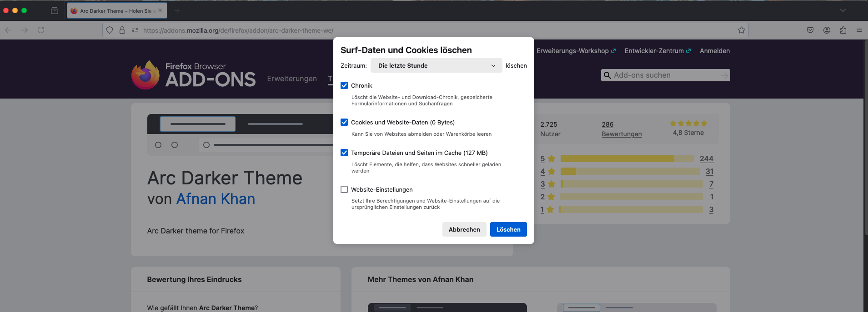Open the Firefox View icon
The width and height of the screenshot is (868, 312).
pyautogui.click(x=55, y=10)
